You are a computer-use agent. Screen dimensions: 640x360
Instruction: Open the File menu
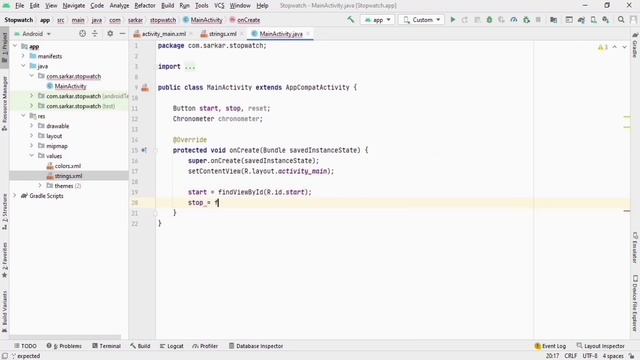point(20,6)
